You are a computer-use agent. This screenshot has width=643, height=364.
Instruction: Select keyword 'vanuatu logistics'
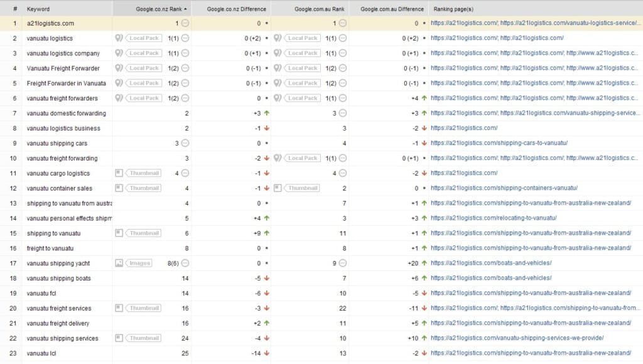click(50, 38)
